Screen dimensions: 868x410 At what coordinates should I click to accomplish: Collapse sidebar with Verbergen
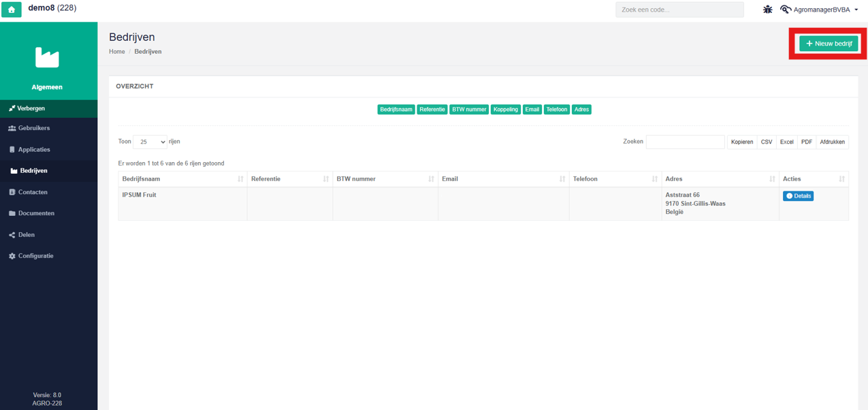(x=48, y=108)
